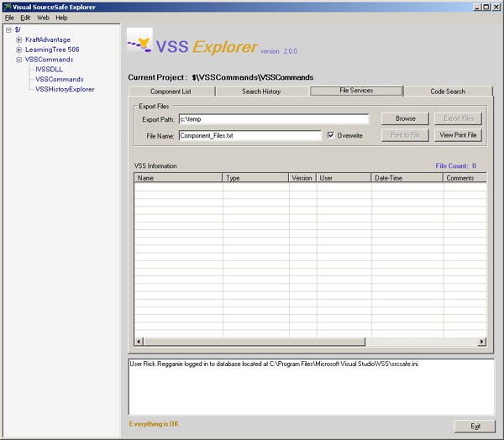The image size is (504, 440).
Task: Open the File menu
Action: [x=9, y=18]
